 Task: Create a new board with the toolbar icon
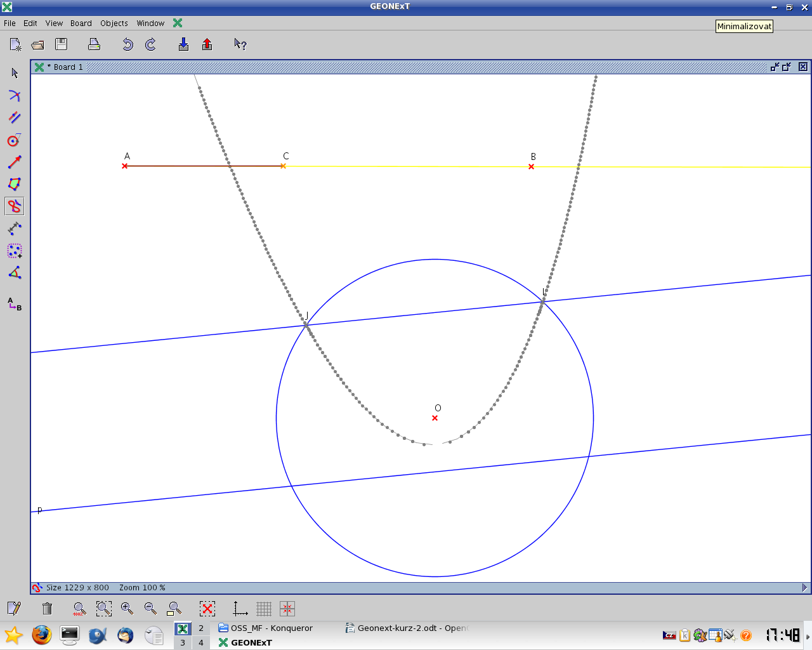coord(15,44)
